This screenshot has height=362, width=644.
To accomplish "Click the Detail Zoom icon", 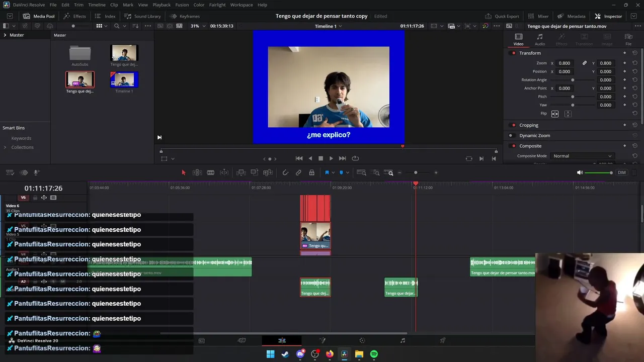I will point(376,172).
